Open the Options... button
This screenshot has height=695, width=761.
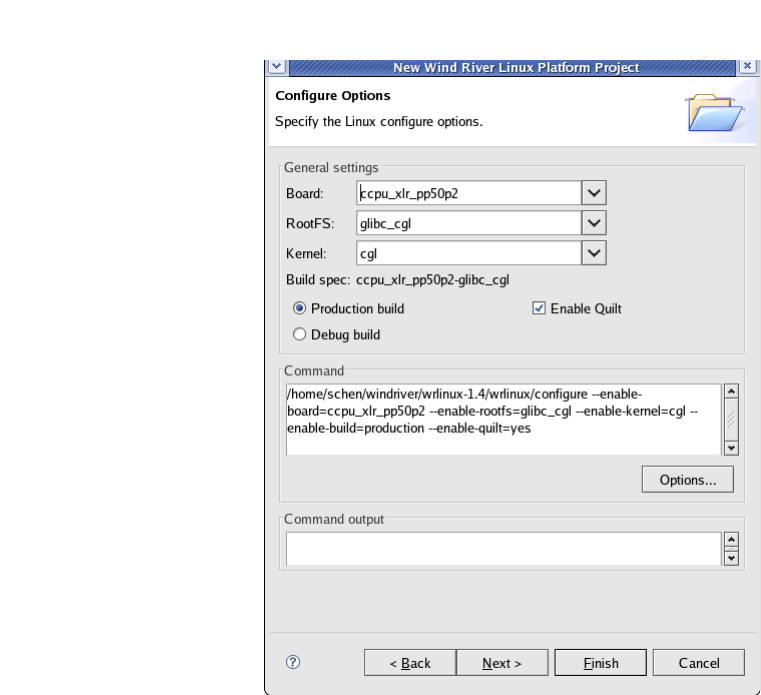[x=688, y=480]
